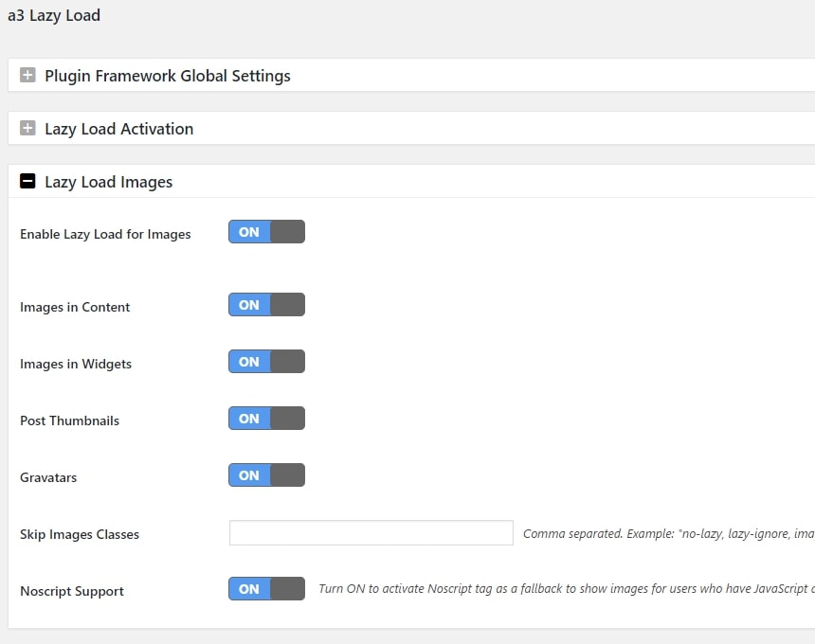Click the Images in Widgets label
This screenshot has width=815, height=644.
click(x=76, y=364)
